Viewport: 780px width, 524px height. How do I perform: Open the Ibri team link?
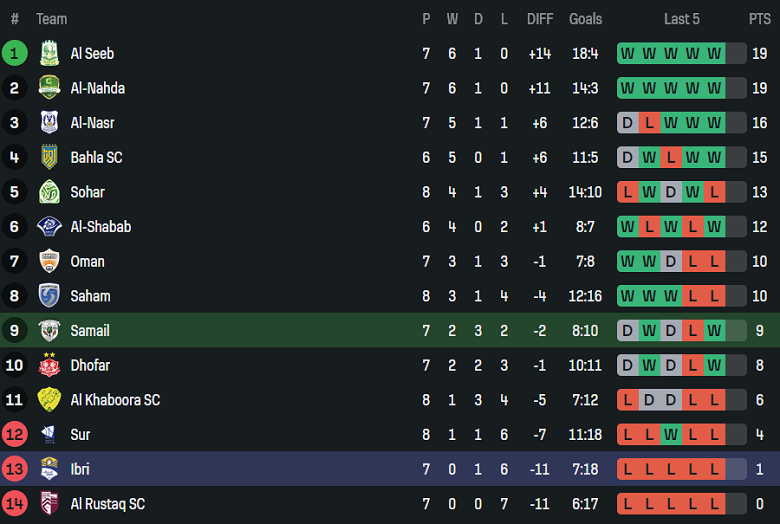coord(80,469)
